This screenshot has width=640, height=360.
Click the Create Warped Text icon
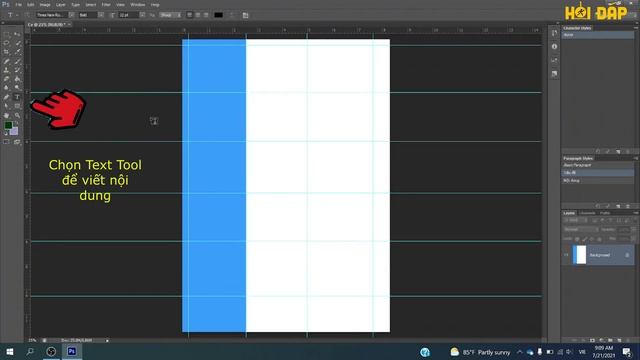click(x=232, y=15)
